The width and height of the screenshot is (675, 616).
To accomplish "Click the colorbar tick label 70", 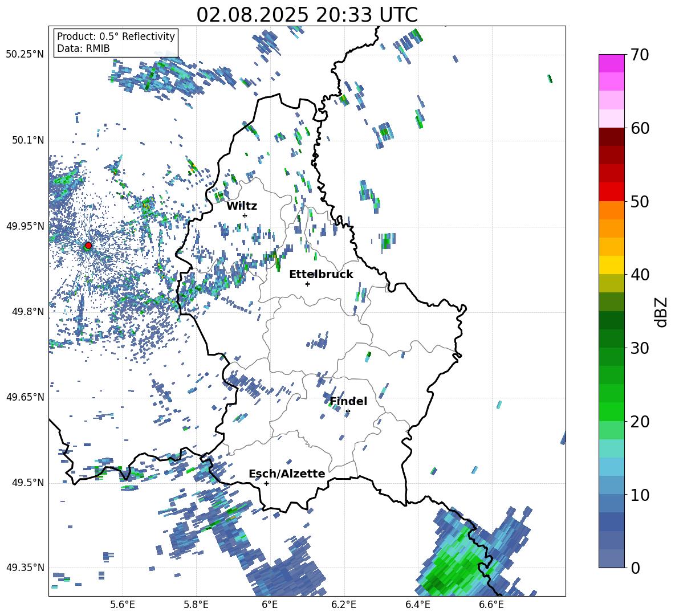I will click(639, 55).
